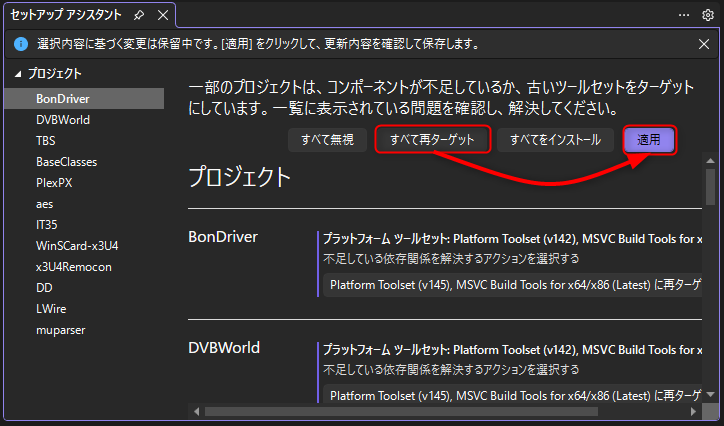The width and height of the screenshot is (724, 426).
Task: Click the すべてをインストール button
Action: [x=555, y=140]
